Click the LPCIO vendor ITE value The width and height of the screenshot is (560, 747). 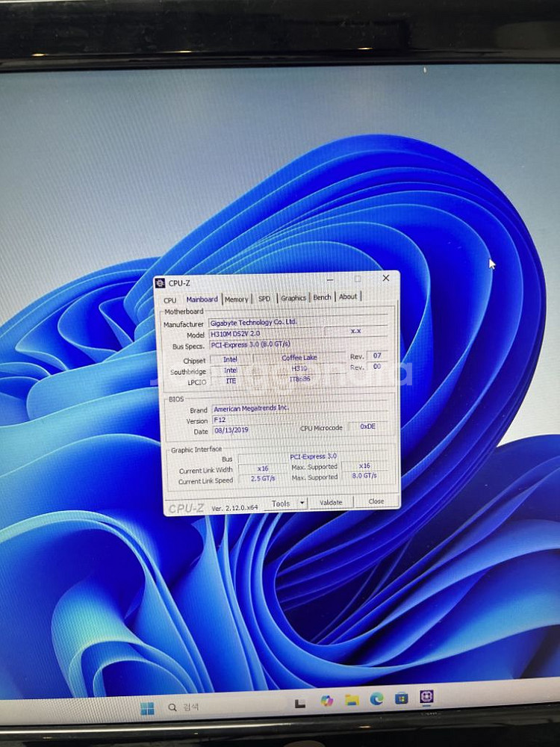pos(231,381)
